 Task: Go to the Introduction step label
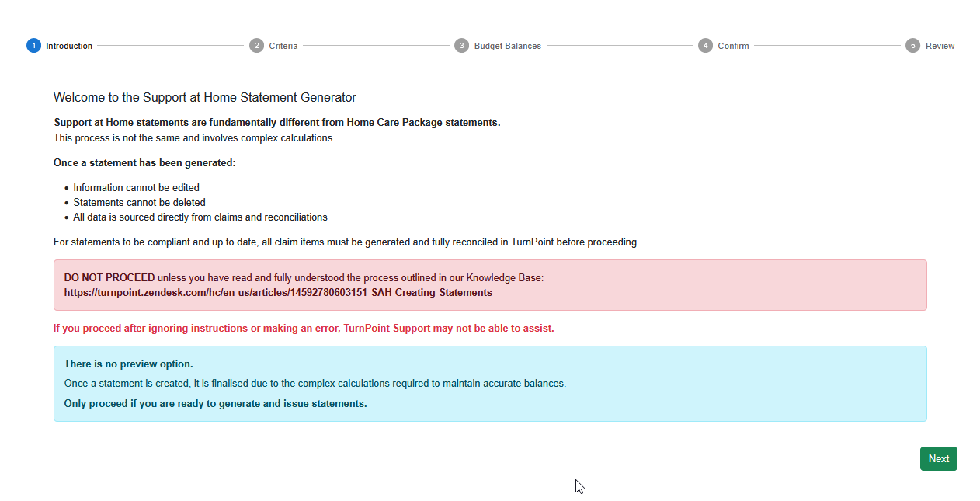[69, 46]
